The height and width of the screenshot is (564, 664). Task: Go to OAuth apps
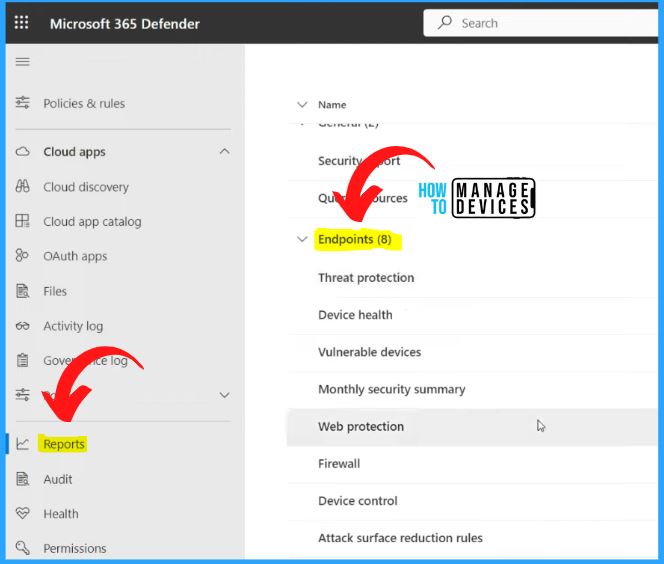(75, 256)
